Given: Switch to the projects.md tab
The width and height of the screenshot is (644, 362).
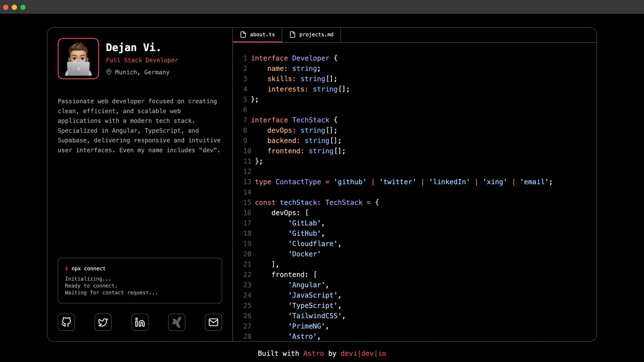Looking at the screenshot, I should (316, 35).
